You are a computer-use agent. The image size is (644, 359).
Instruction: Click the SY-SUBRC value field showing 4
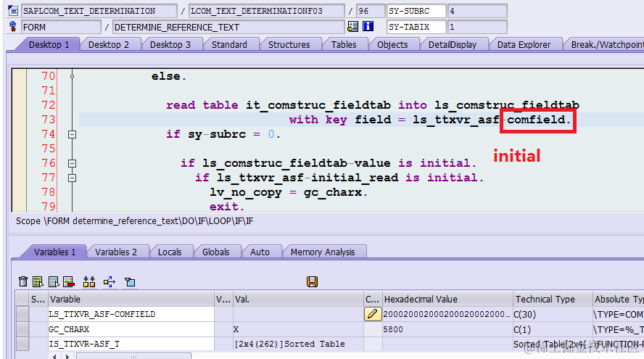pos(478,11)
